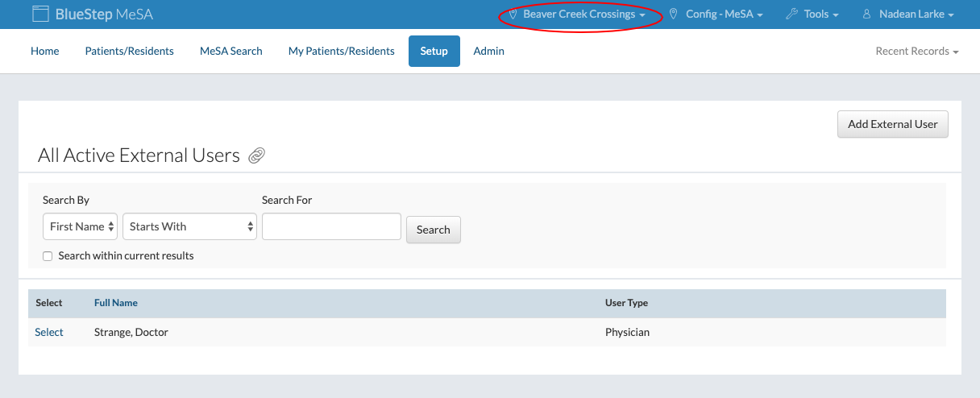Click the BlueStep MeSA logo icon
The width and height of the screenshot is (980, 398).
[x=40, y=15]
